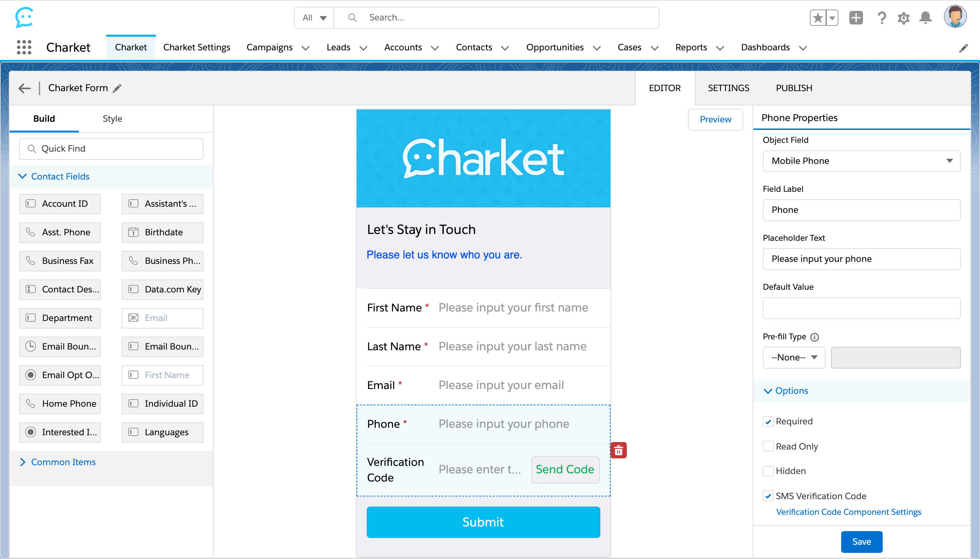Open the Object Field Mobile Phone dropdown
Screen dimensions: 980x559
coord(861,161)
